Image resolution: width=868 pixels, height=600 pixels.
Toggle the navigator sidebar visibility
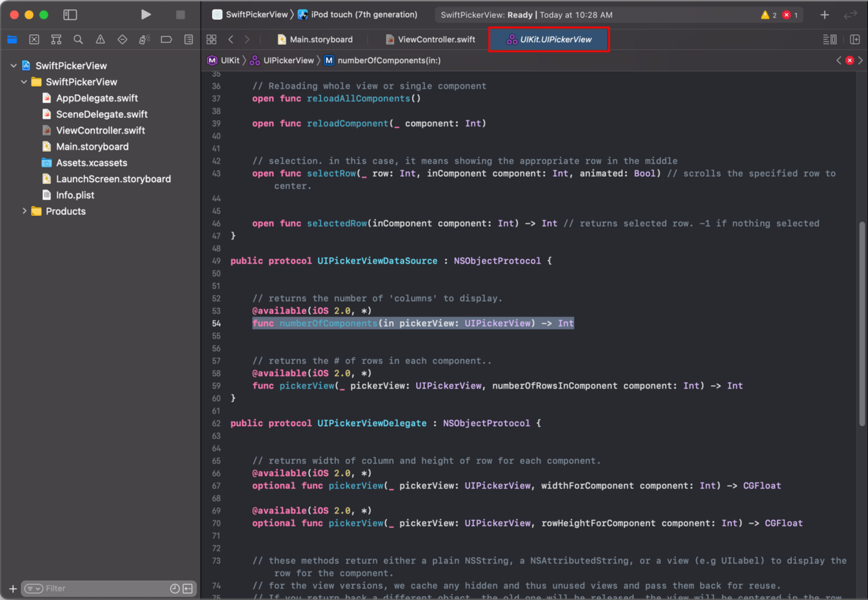coord(70,15)
